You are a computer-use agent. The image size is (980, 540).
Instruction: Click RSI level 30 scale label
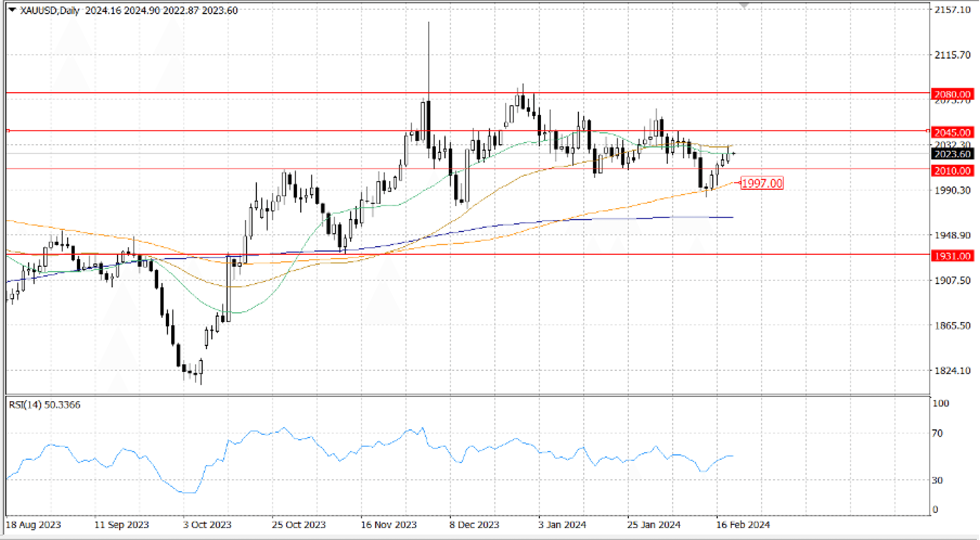[x=937, y=480]
